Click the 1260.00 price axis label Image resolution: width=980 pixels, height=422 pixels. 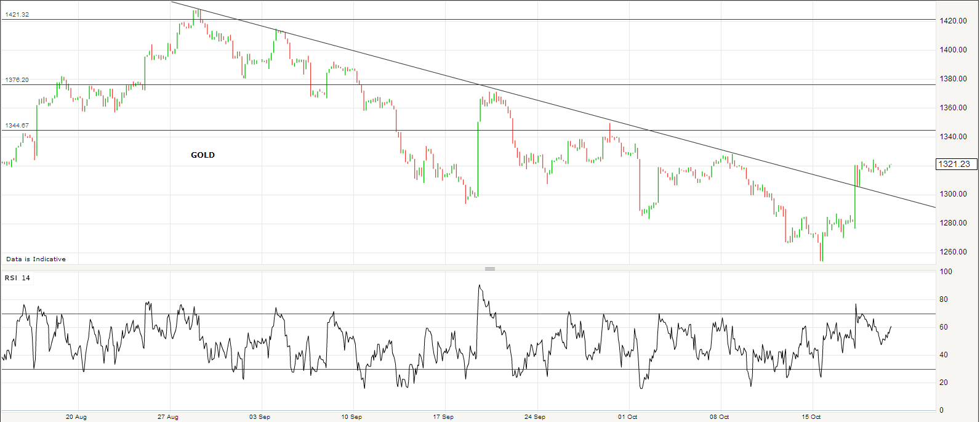tap(953, 252)
